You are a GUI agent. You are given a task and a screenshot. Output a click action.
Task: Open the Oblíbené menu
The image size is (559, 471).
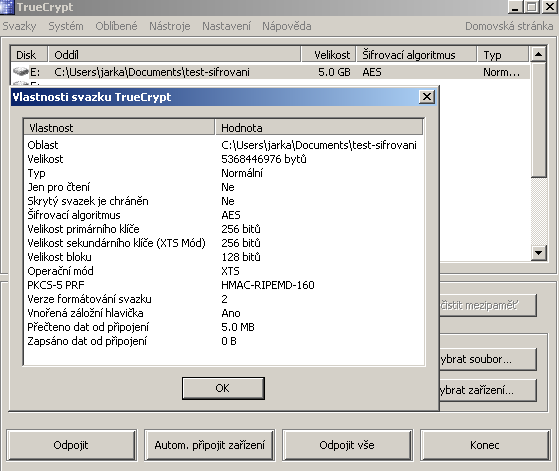tap(116, 26)
